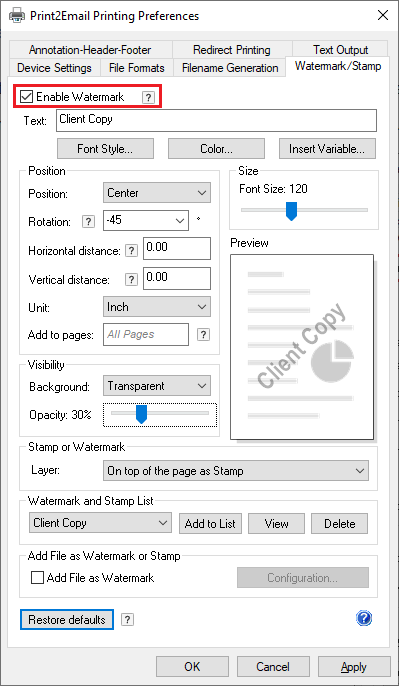Click the printer icon in title bar
The width and height of the screenshot is (399, 686).
(17, 16)
